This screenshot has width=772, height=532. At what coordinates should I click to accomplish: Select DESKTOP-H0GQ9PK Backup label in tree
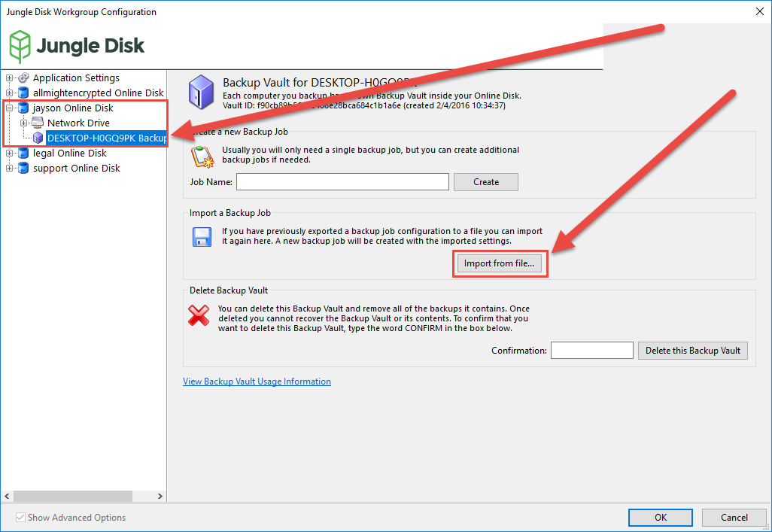pos(106,138)
